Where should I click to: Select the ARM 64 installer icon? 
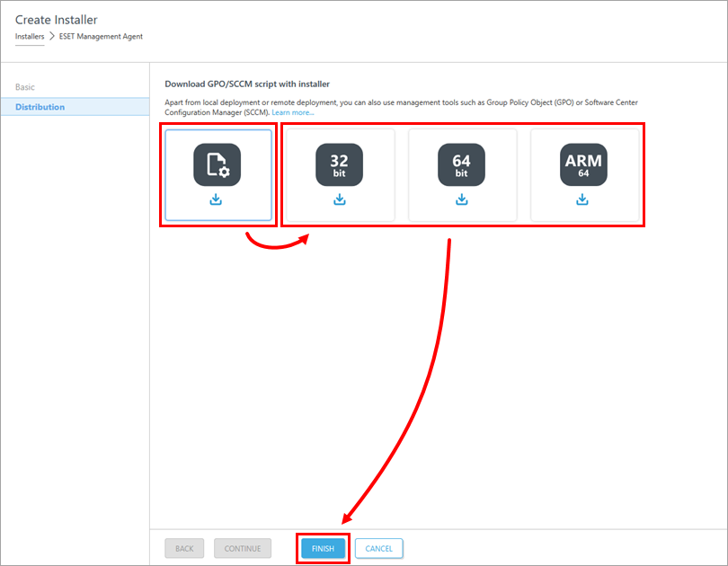click(583, 164)
